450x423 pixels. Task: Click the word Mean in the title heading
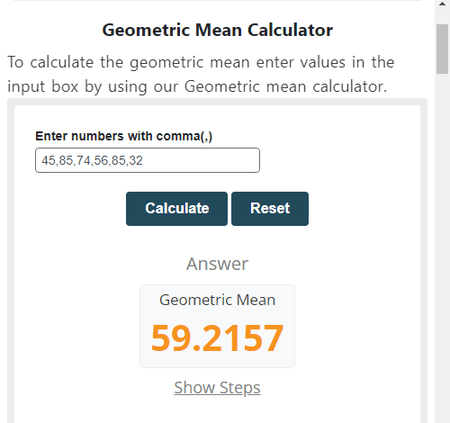pyautogui.click(x=219, y=30)
